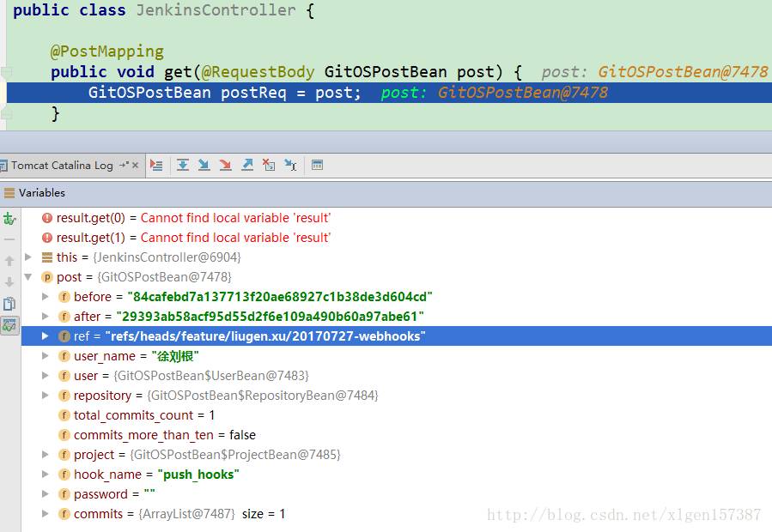Image resolution: width=772 pixels, height=532 pixels.
Task: Select 'post = {GitOSPostBean@7478}' row
Action: [397, 277]
